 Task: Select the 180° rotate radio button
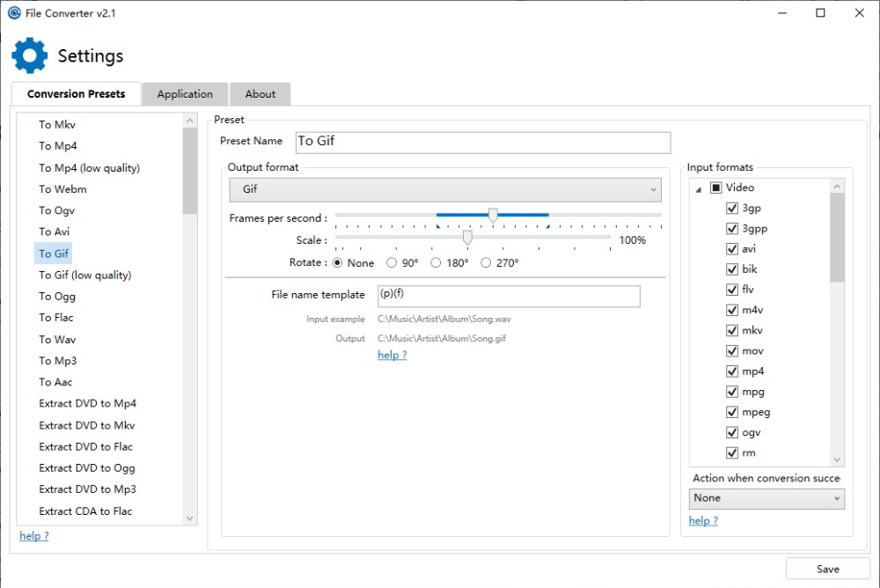point(436,263)
